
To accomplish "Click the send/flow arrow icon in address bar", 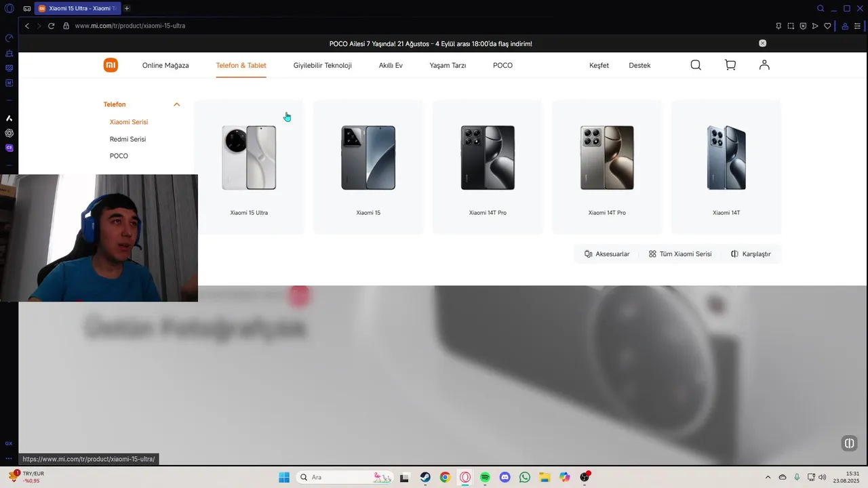I will 815,26.
